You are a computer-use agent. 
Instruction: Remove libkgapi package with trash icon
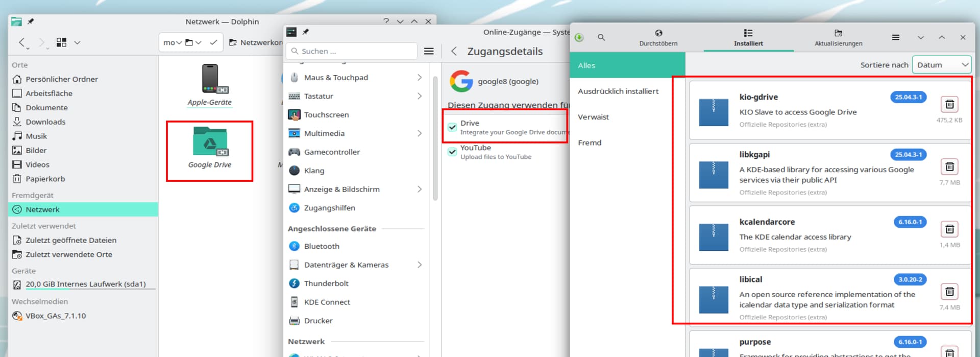949,166
